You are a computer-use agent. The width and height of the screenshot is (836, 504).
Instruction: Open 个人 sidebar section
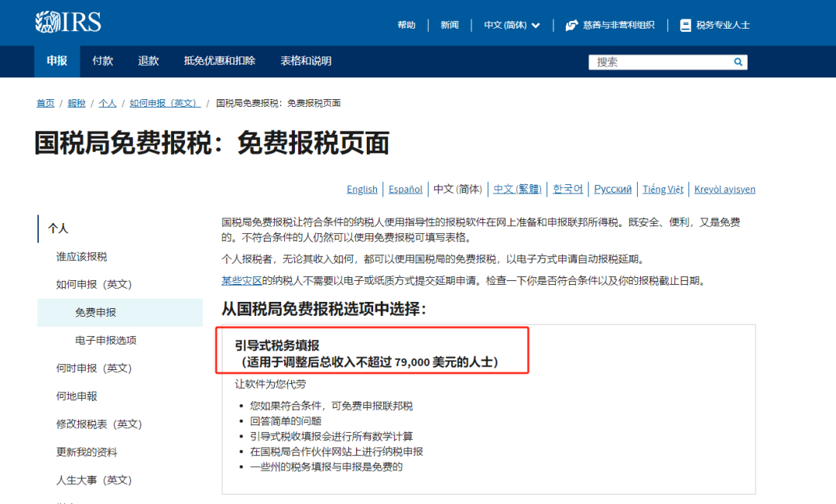click(58, 229)
